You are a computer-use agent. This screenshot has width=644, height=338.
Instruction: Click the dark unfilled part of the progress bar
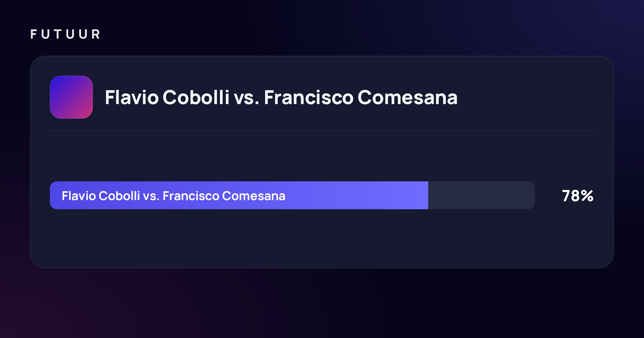pyautogui.click(x=481, y=195)
